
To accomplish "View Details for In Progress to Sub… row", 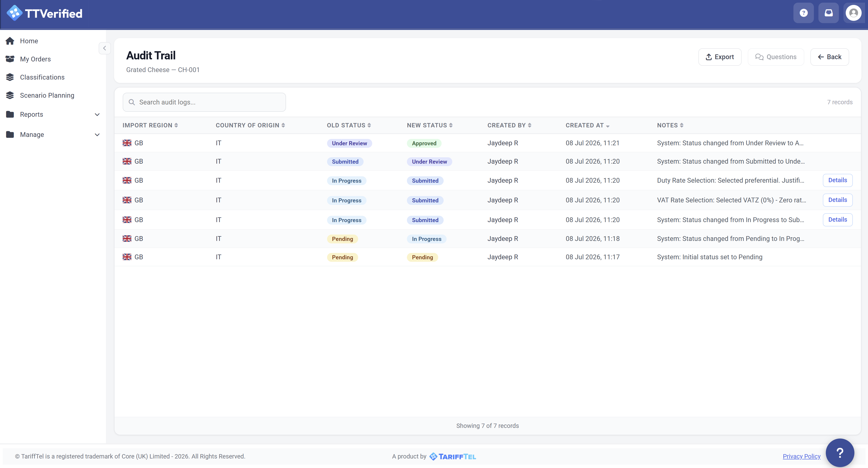I will click(x=837, y=220).
